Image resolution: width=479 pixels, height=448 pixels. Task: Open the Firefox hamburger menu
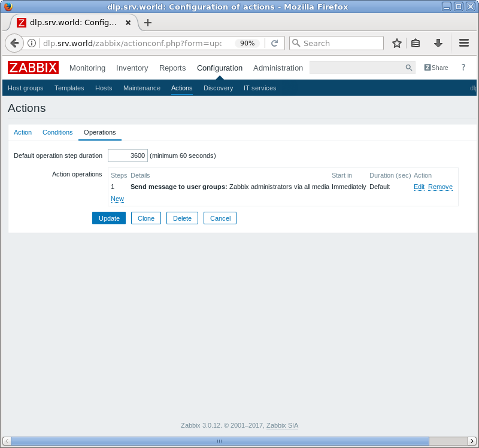point(463,43)
